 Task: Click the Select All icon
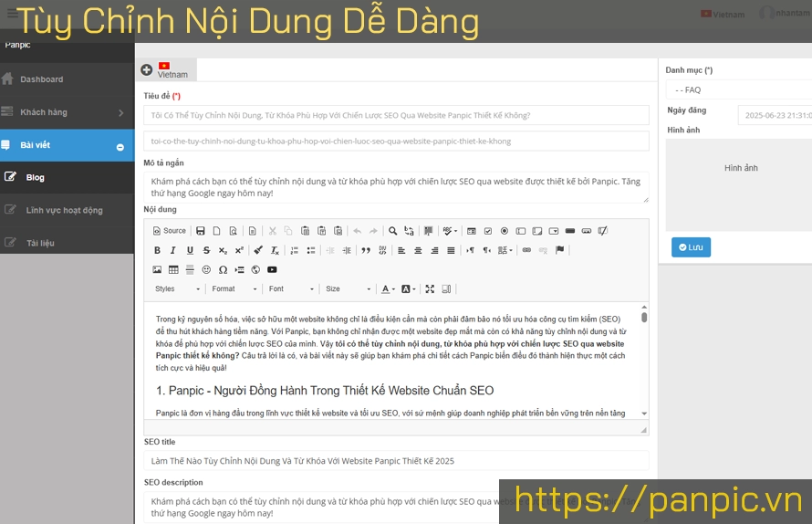(x=428, y=231)
